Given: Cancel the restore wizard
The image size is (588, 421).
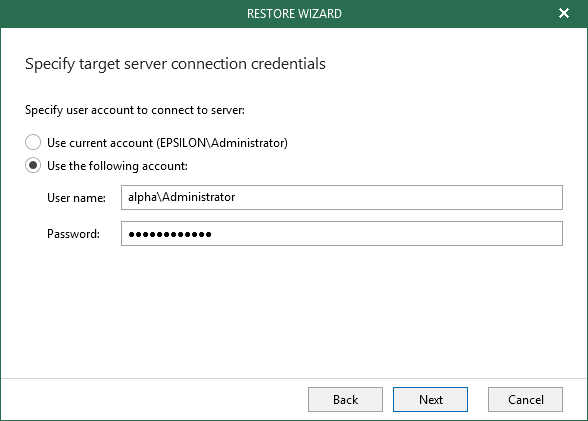Looking at the screenshot, I should [525, 400].
